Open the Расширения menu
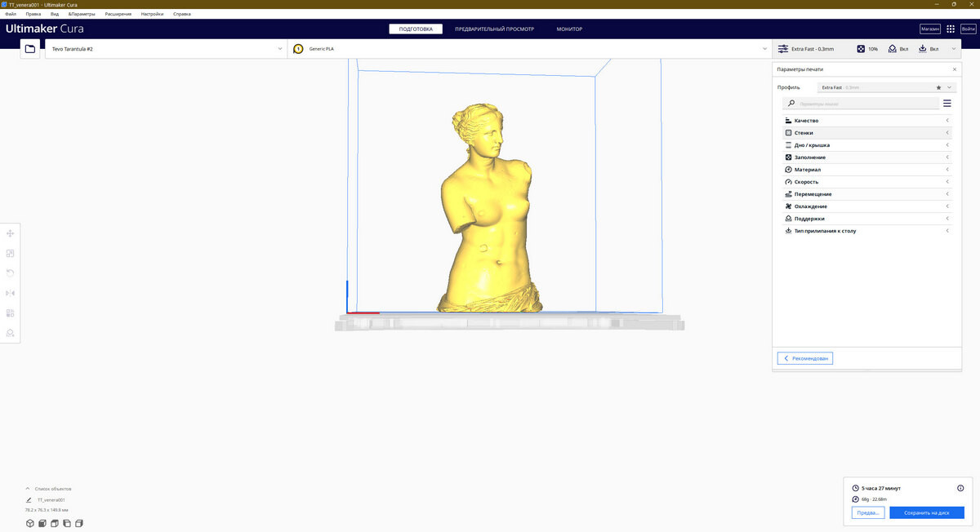 (118, 14)
